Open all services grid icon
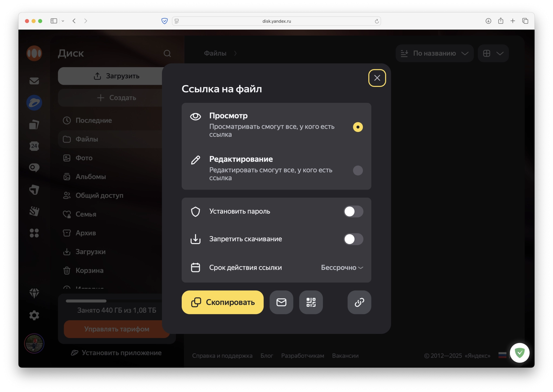Screen dimensions: 553x392 34,233
